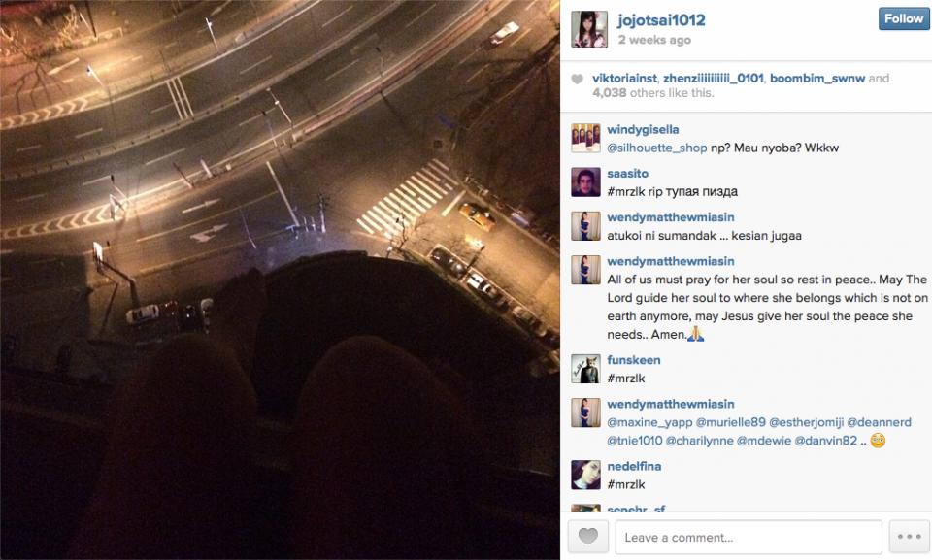Viewport: 932px width, 560px height.
Task: Click the @silhouette_shop mention
Action: click(657, 148)
